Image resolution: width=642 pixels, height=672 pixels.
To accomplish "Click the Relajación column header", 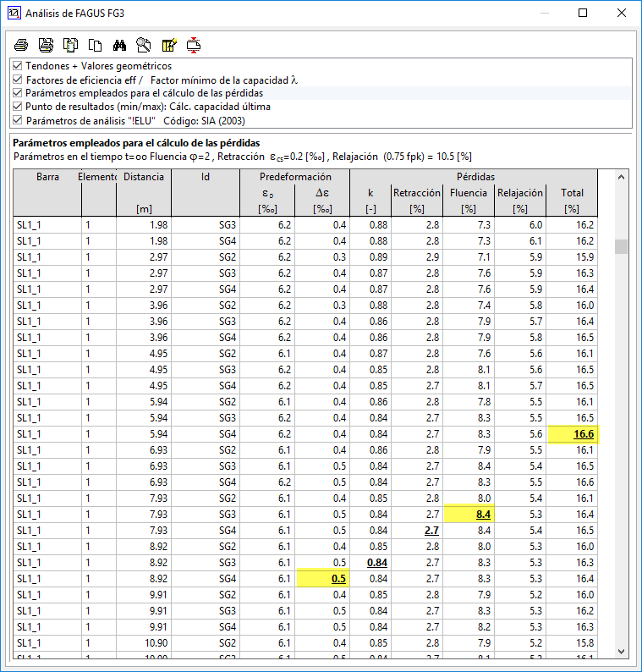I will (x=520, y=201).
